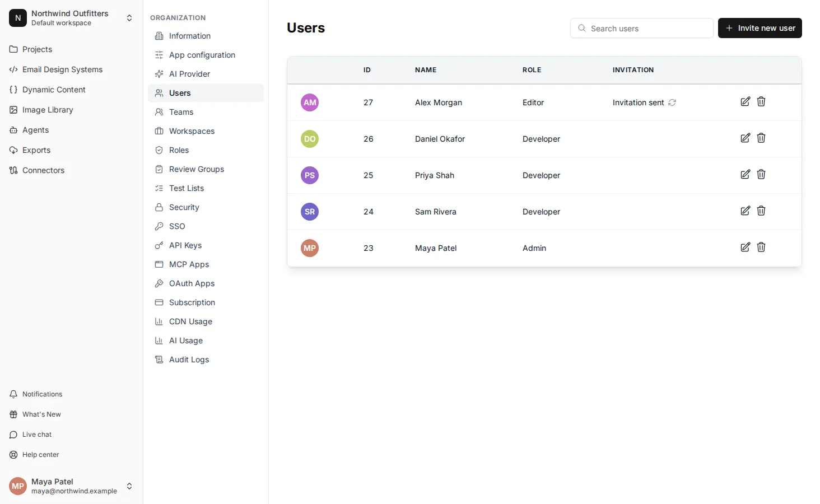This screenshot has height=504, width=820.
Task: Go to Teams settings
Action: [x=206, y=112]
